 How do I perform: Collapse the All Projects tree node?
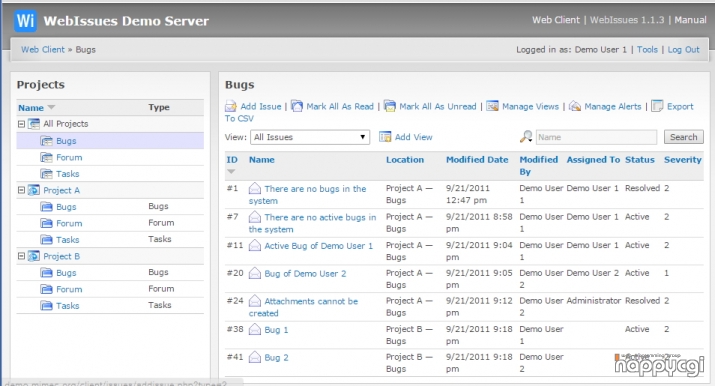pos(21,124)
